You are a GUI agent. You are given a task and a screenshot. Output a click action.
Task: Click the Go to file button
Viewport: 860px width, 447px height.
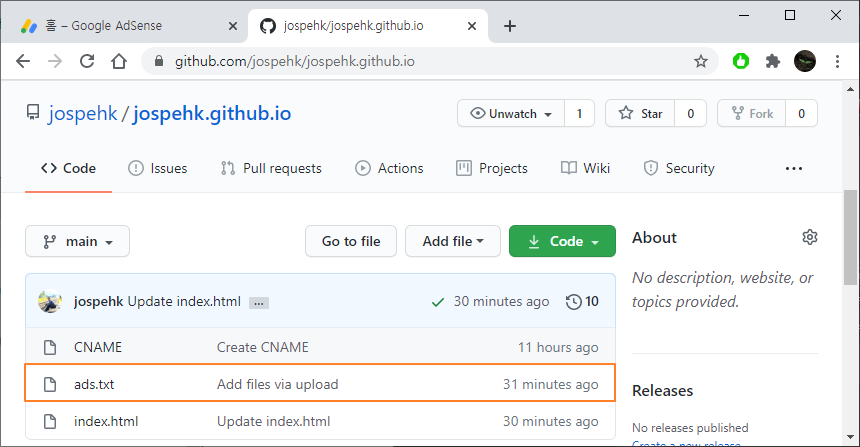pos(351,241)
